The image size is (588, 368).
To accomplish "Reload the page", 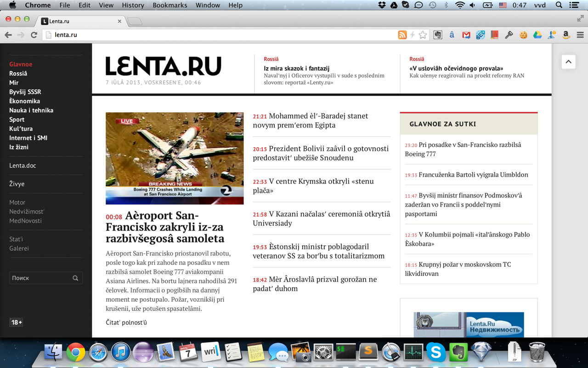I will point(34,35).
